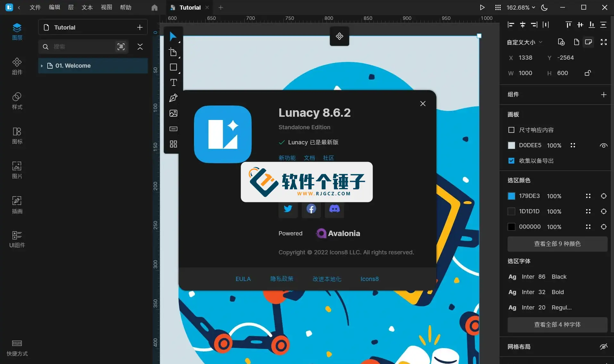Add a new page with plus button
Screen dimensions: 614x364
coord(140,28)
